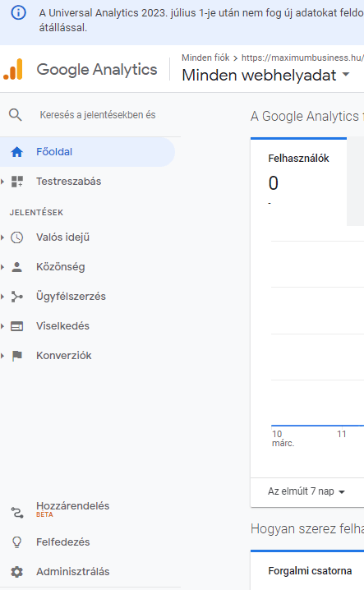Click the Konverziók flag icon

tap(17, 356)
